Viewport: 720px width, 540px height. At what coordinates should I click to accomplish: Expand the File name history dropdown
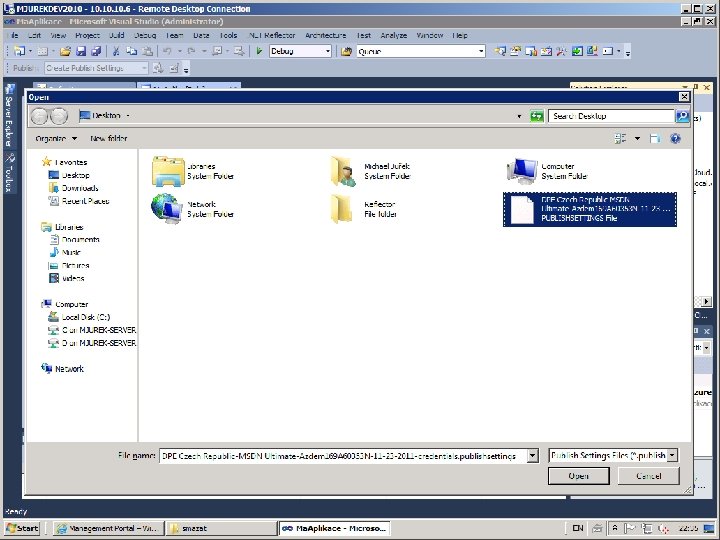coord(533,456)
